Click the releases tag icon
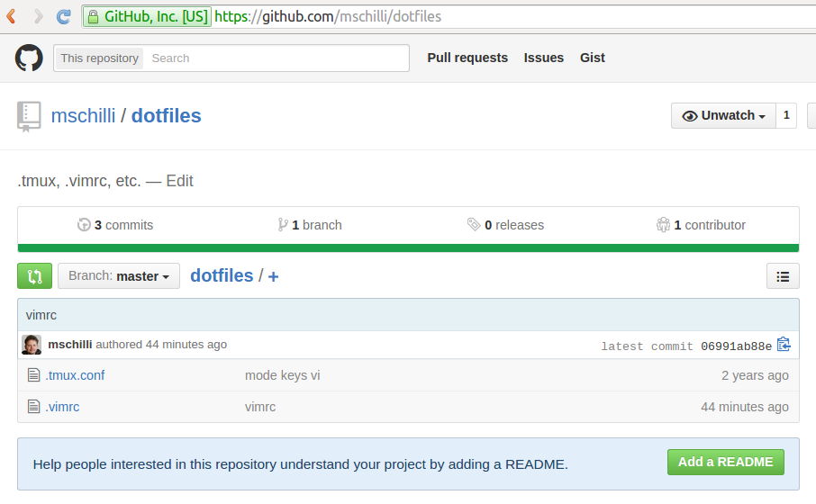The height and width of the screenshot is (504, 816). point(474,224)
